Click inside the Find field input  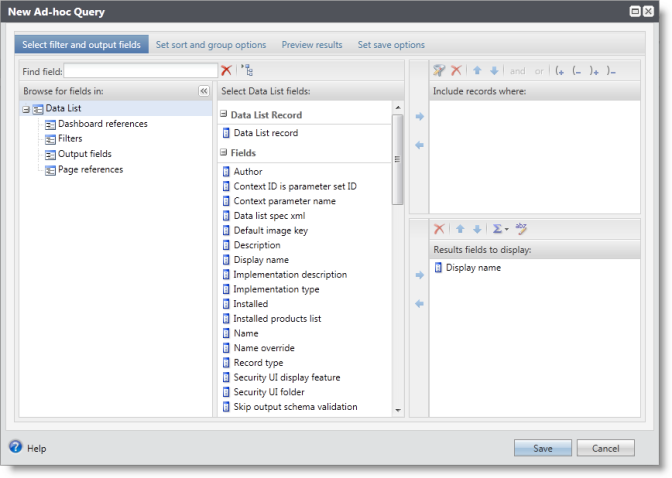(x=140, y=71)
